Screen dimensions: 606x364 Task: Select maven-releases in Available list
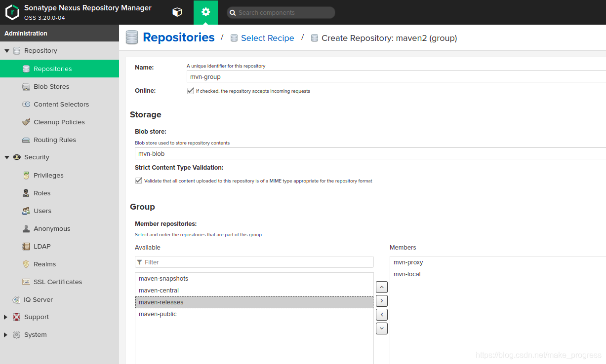[254, 302]
